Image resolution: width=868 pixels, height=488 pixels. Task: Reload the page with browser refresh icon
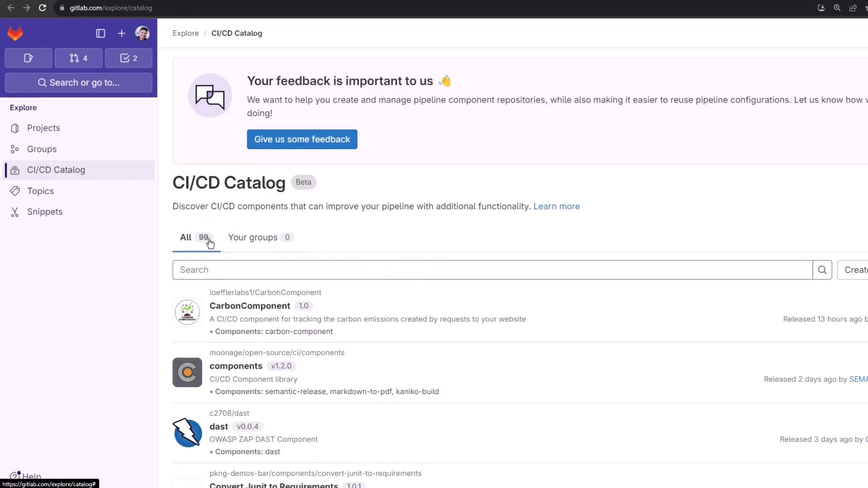coord(42,8)
